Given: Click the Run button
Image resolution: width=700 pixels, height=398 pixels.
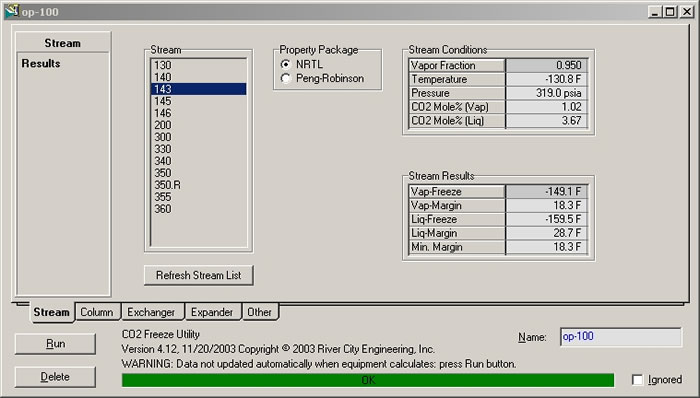Looking at the screenshot, I should (55, 344).
